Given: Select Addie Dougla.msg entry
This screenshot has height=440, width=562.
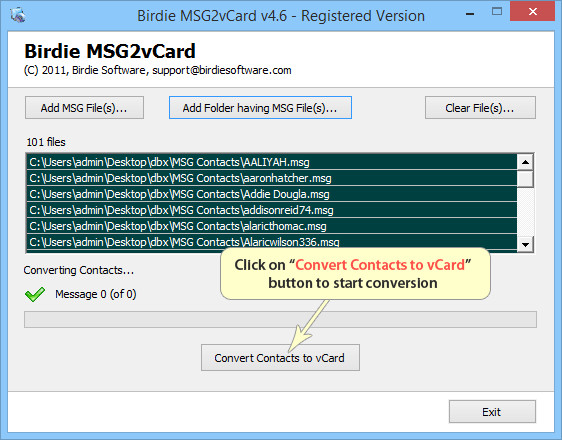Looking at the screenshot, I should [x=272, y=194].
